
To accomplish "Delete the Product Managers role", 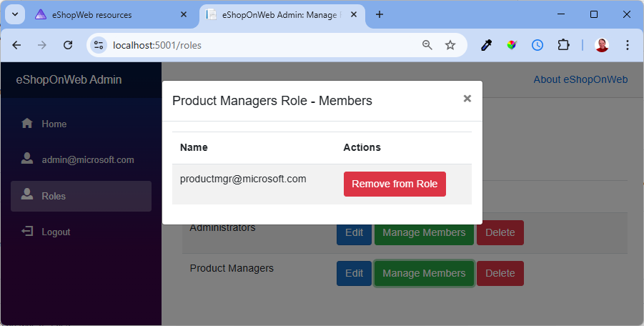I will [500, 273].
